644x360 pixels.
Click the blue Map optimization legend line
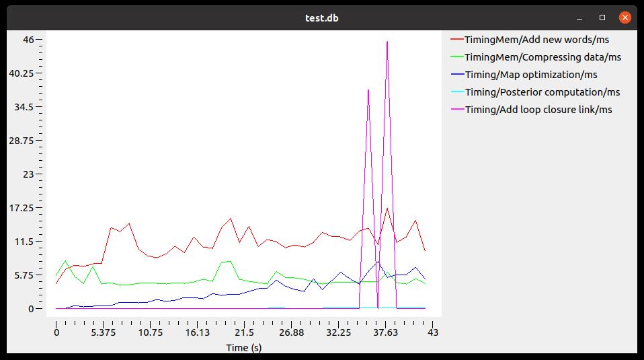click(457, 75)
